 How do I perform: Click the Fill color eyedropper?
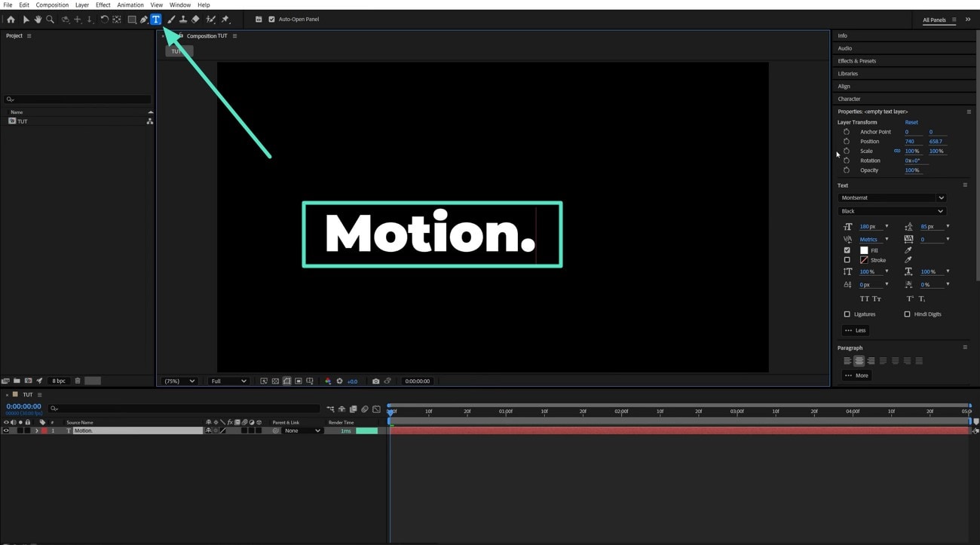click(908, 250)
